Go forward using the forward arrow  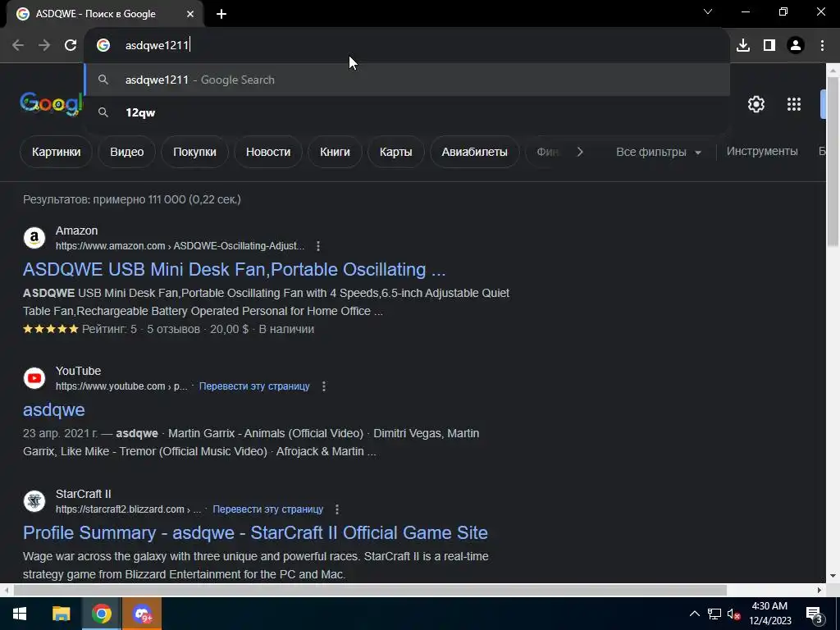pyautogui.click(x=44, y=45)
